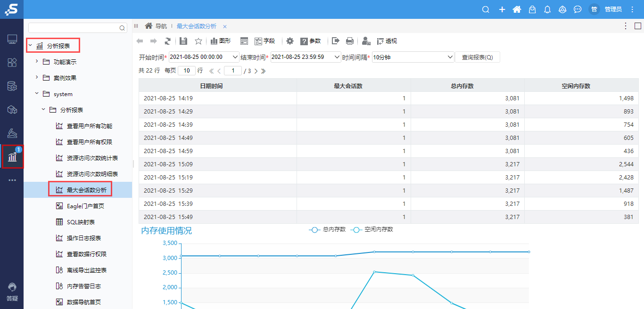
Task: Click the table layout view toolbar icon
Action: 244,41
